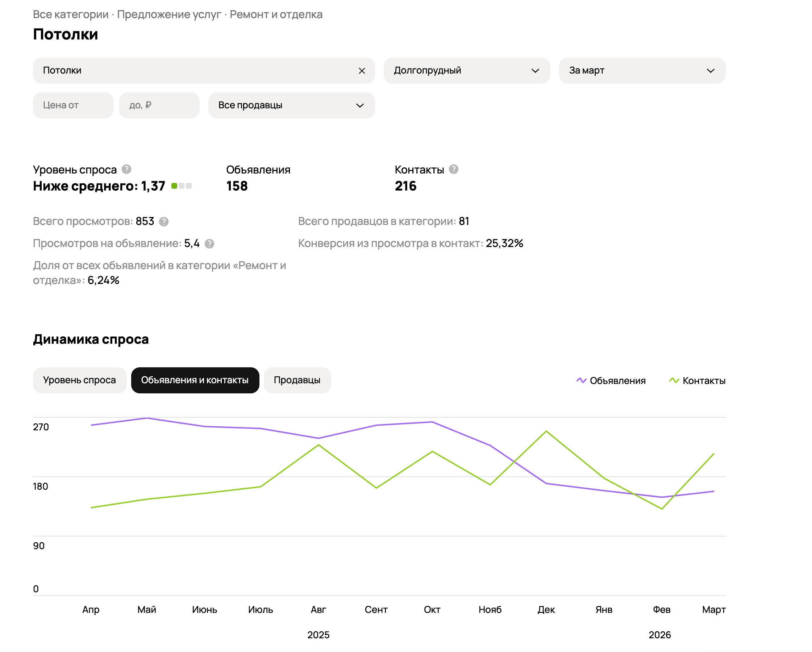The height and width of the screenshot is (652, 812).
Task: Click the green Контакты legend icon
Action: [x=674, y=380]
